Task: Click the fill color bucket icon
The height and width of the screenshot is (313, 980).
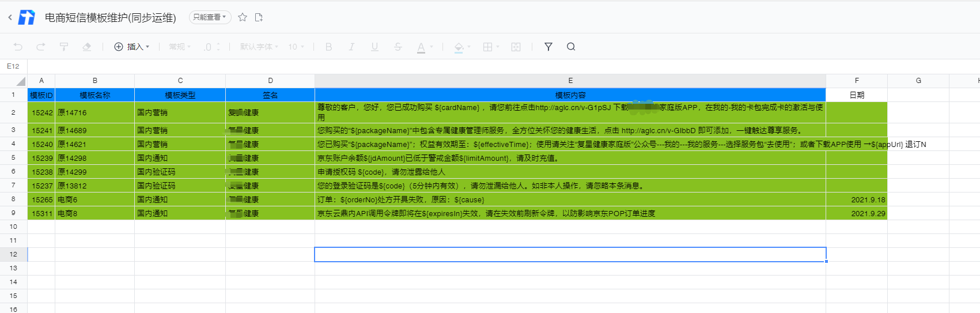Action: tap(459, 47)
